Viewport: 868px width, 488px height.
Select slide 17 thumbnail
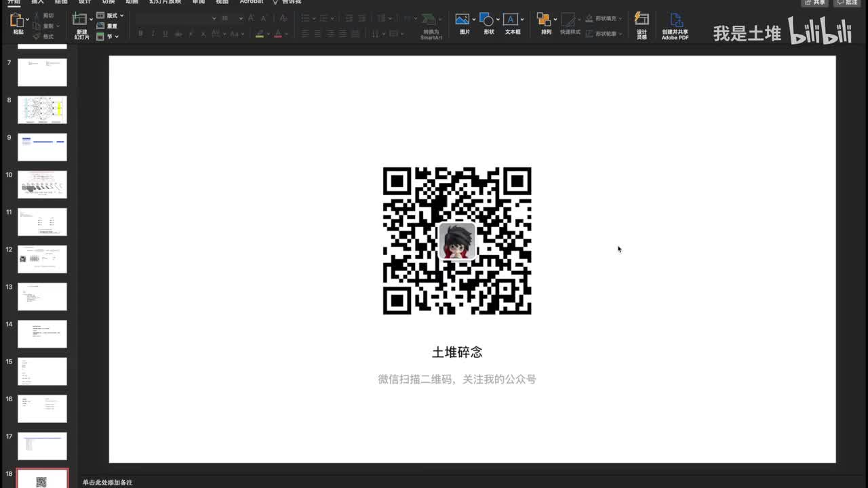click(42, 446)
